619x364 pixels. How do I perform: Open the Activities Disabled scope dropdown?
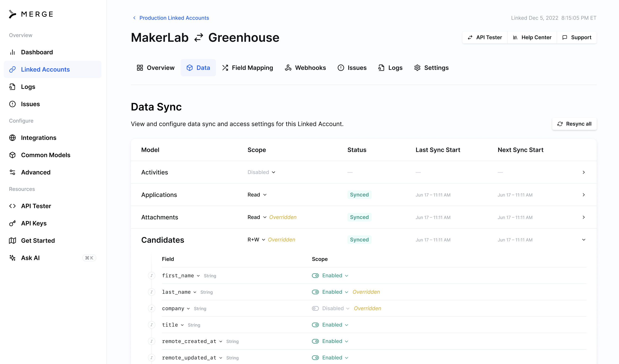click(261, 172)
